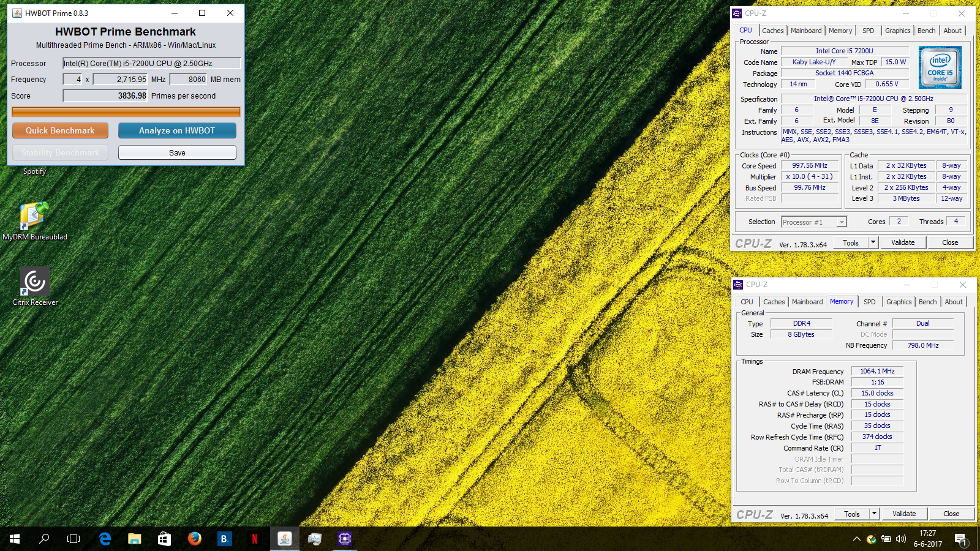Open Bench tab in bottom CPU-Z
Viewport: 980px width, 551px height.
pyautogui.click(x=928, y=302)
